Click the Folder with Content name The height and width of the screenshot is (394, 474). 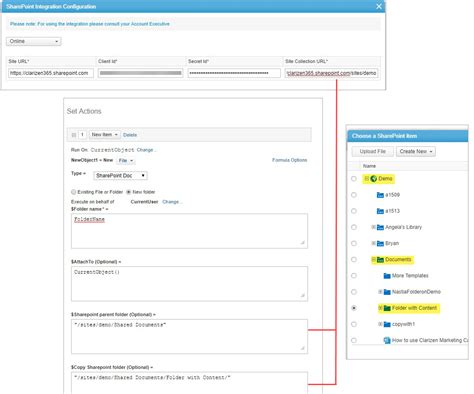pyautogui.click(x=414, y=308)
